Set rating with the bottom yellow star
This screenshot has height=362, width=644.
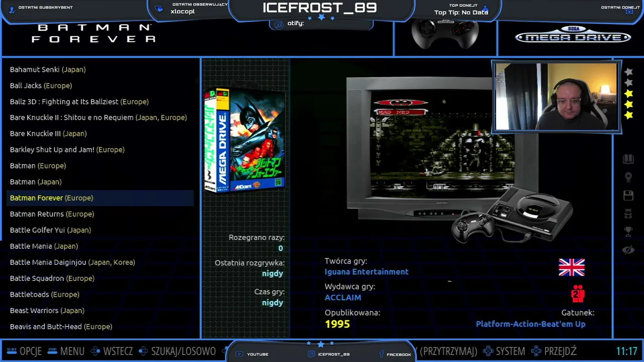pos(628,115)
